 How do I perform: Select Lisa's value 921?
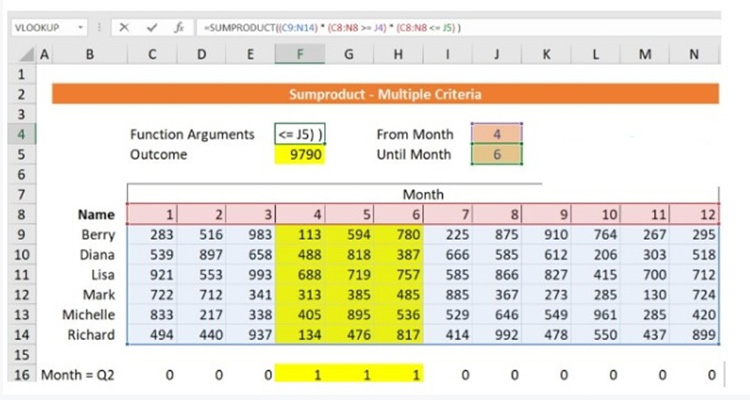tap(152, 275)
